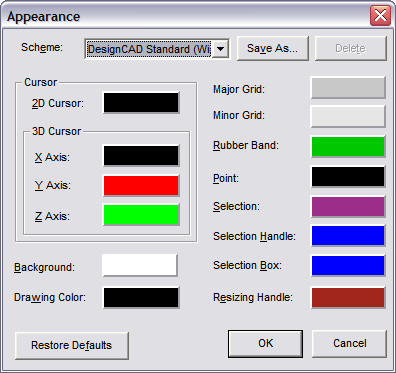Image resolution: width=396 pixels, height=373 pixels.
Task: Change the Major Grid color swatch
Action: (x=348, y=88)
